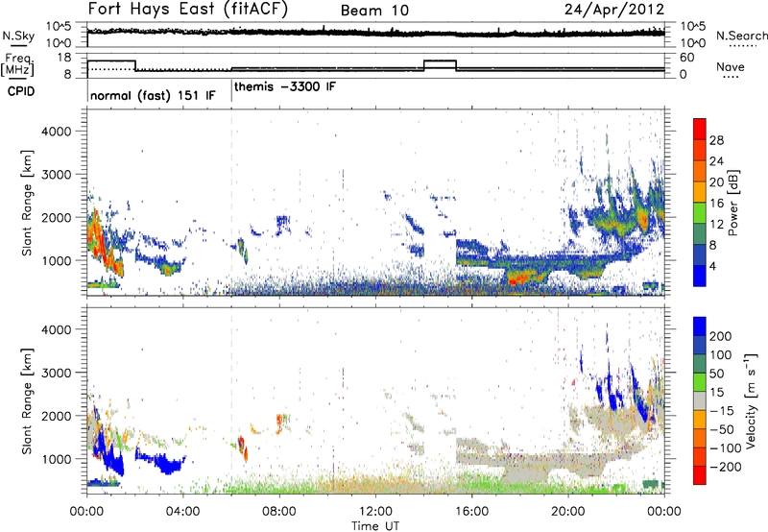The height and width of the screenshot is (532, 768).
Task: Click the red high-power echo near 18:00 in the power panel
Action: click(x=519, y=279)
